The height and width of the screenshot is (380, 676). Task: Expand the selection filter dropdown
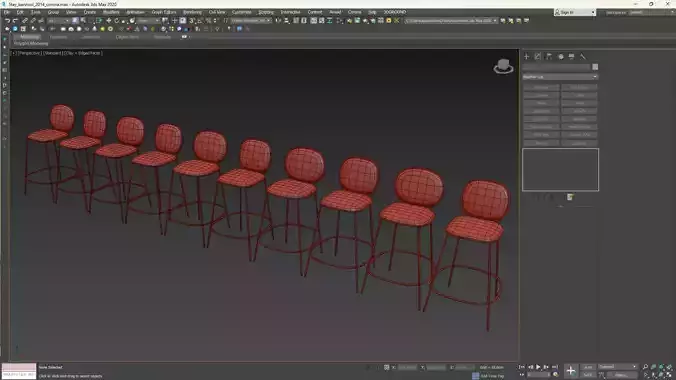coord(58,21)
